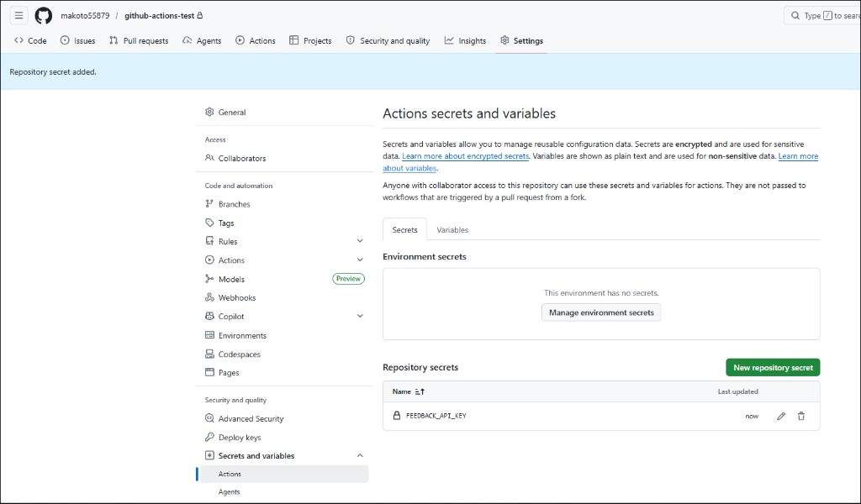Open github-actions-test repository link

(x=159, y=15)
